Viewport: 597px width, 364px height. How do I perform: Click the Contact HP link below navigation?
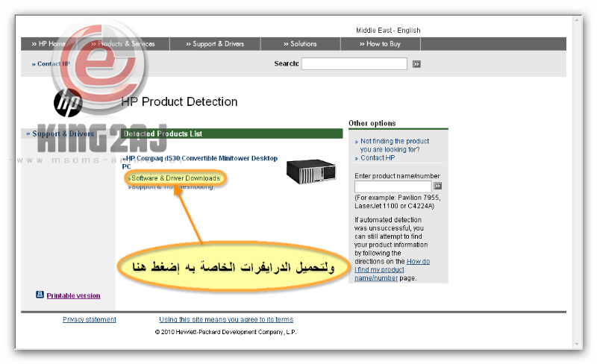coord(51,64)
